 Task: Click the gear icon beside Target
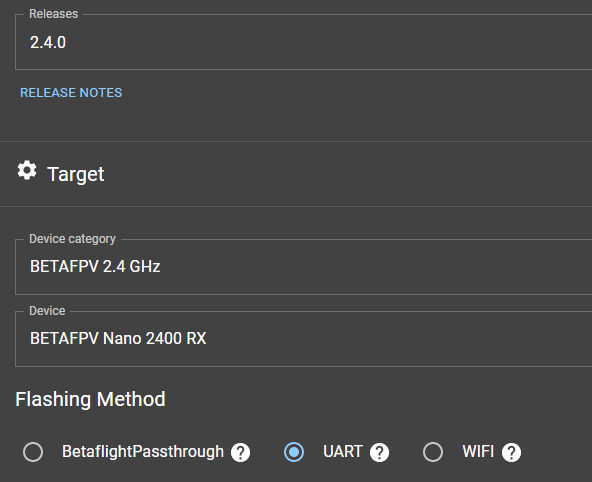27,171
